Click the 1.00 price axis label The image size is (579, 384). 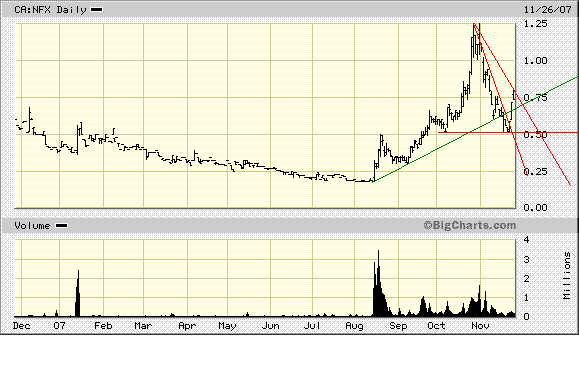click(535, 61)
